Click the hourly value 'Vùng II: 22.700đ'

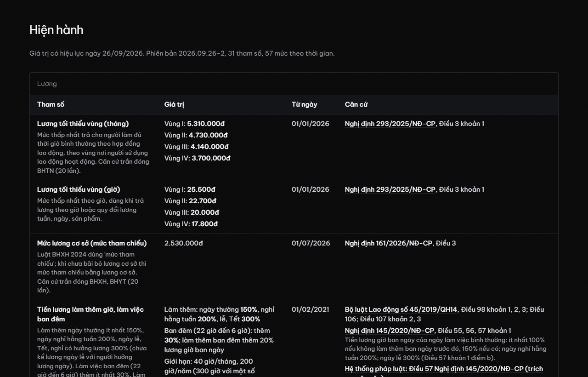coord(190,201)
